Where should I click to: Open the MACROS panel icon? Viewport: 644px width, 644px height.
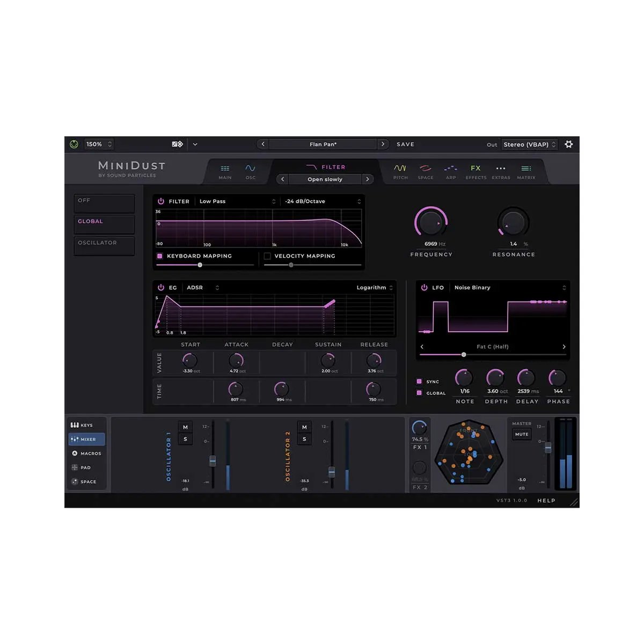tap(86, 453)
